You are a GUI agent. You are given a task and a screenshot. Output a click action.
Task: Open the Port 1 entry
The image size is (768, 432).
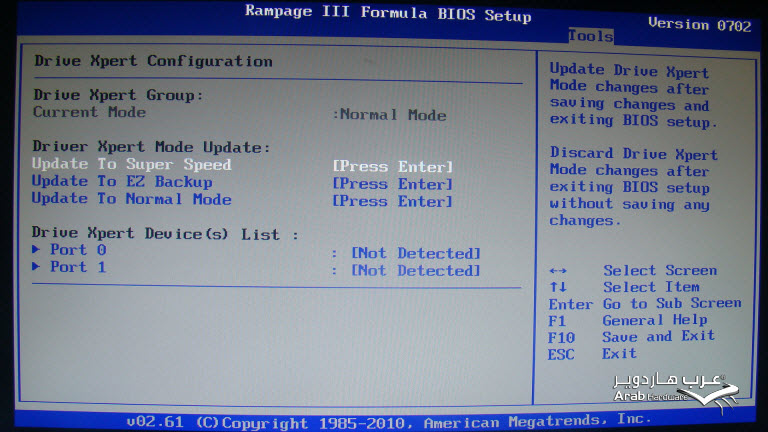coord(78,267)
